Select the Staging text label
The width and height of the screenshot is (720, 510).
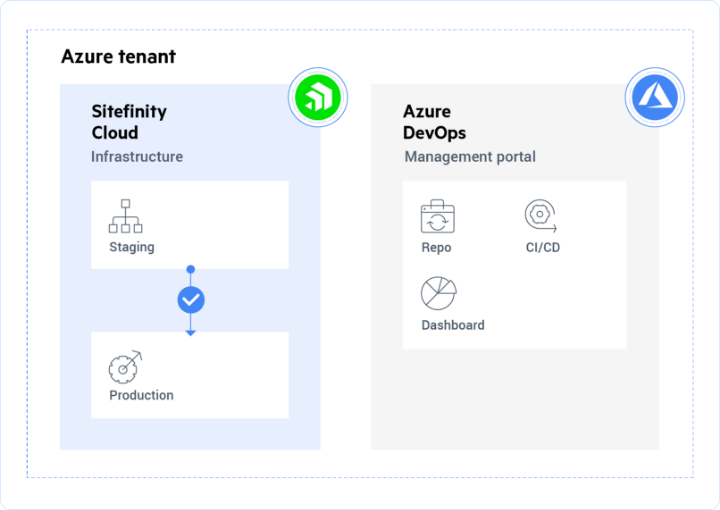click(132, 247)
